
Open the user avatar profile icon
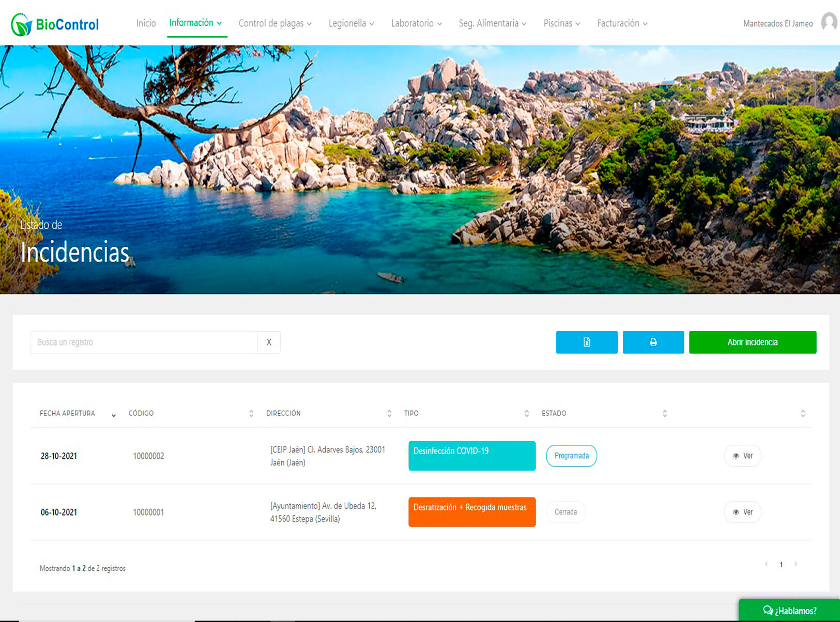pyautogui.click(x=829, y=23)
